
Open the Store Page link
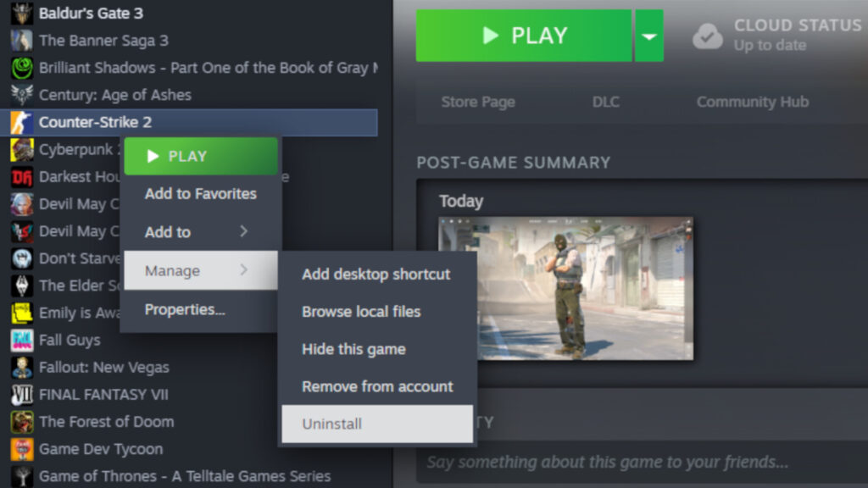click(477, 102)
